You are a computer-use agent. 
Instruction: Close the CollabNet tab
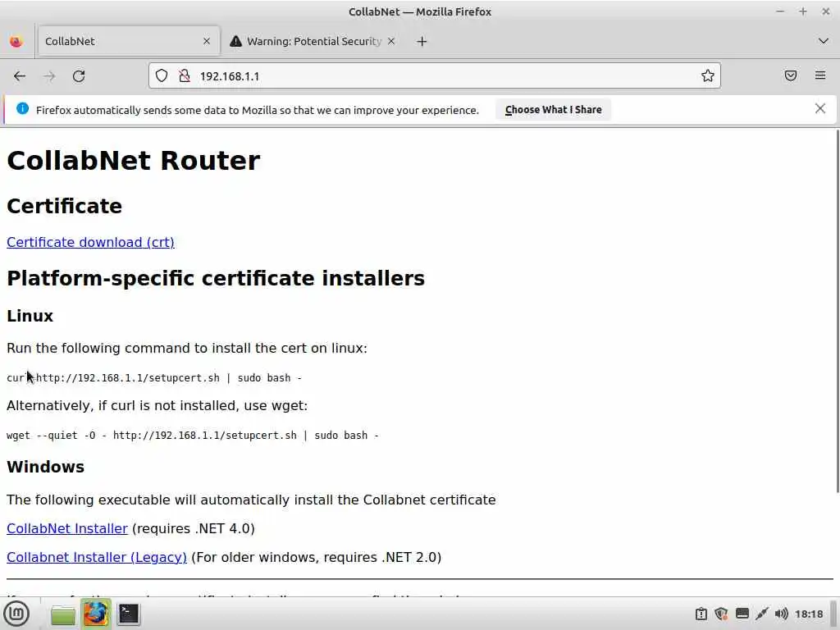207,41
